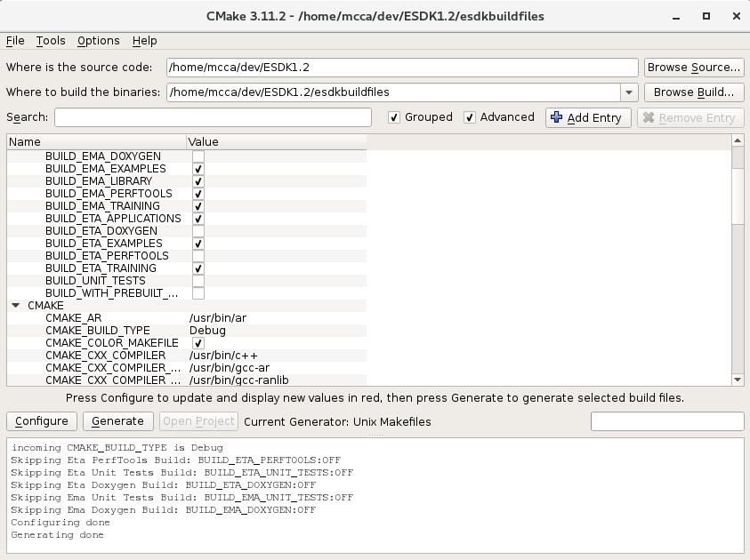This screenshot has width=750, height=560.
Task: Click the source code path field
Action: (x=402, y=68)
